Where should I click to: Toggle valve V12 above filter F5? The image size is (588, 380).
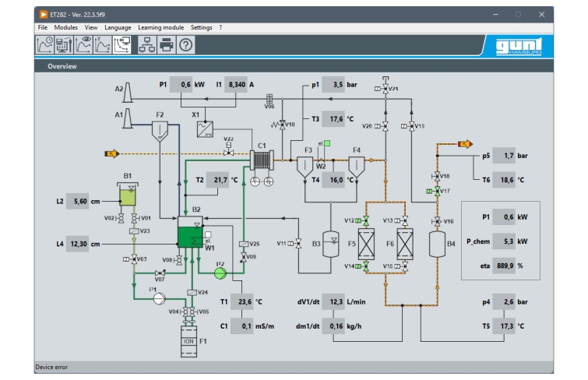366,221
